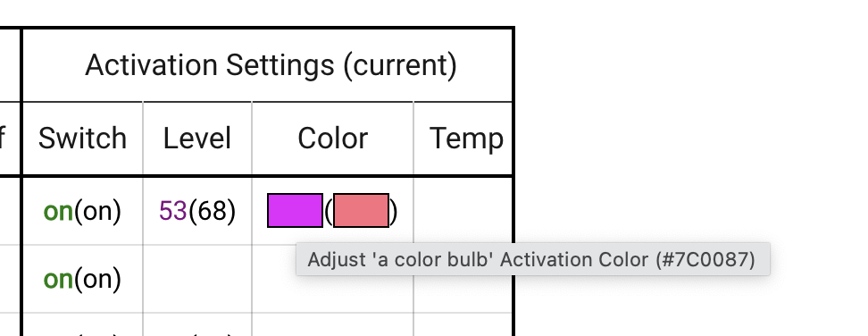
Task: Click second row's current '(on)' state
Action: (x=97, y=279)
